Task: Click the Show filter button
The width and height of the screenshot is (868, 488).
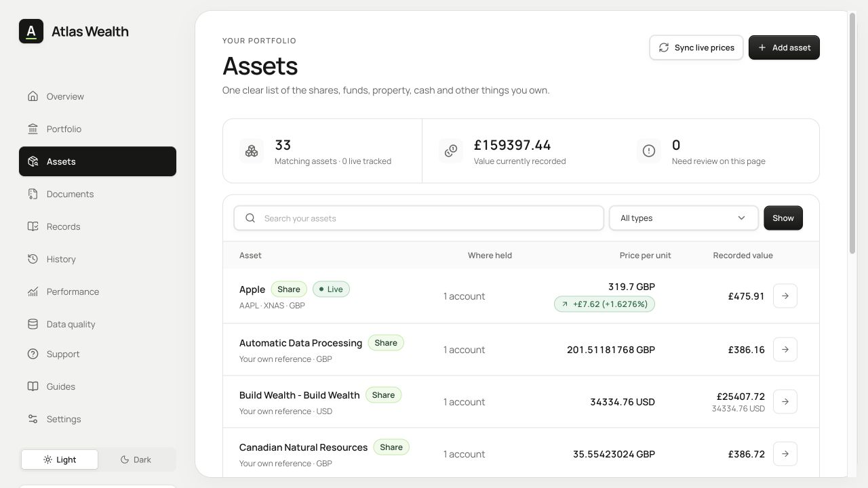Action: (783, 218)
